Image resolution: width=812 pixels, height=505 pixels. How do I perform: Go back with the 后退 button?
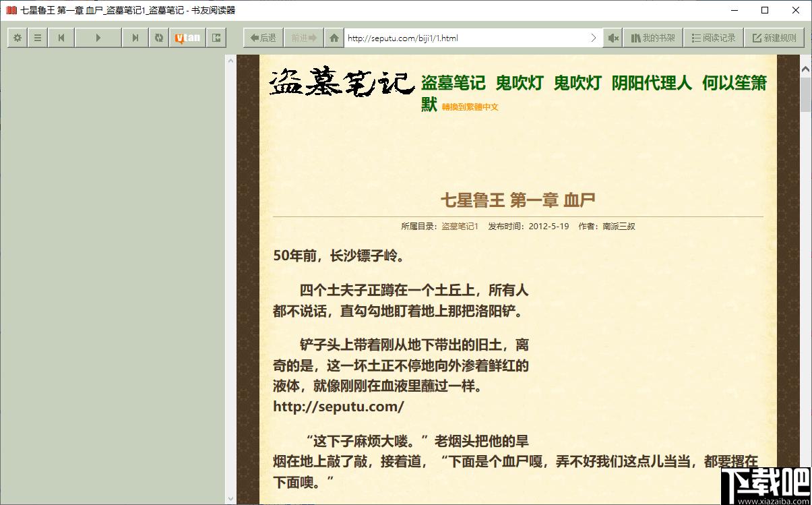[263, 38]
